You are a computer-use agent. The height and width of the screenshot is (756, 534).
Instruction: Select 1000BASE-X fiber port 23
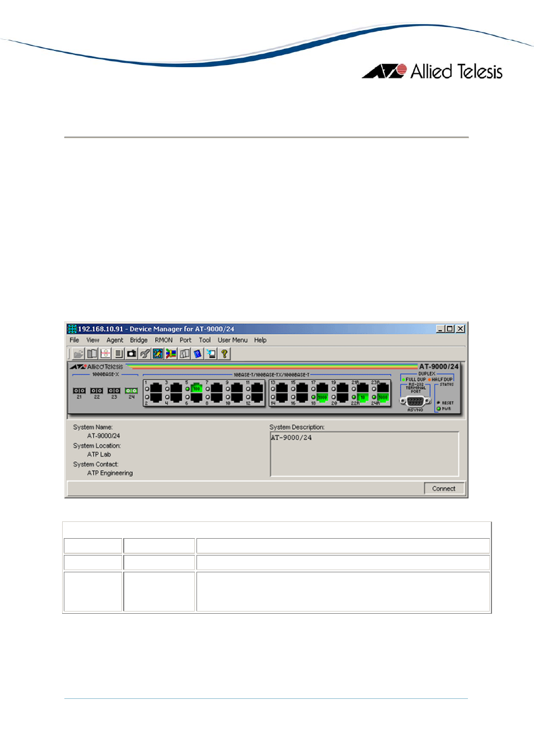coord(114,390)
